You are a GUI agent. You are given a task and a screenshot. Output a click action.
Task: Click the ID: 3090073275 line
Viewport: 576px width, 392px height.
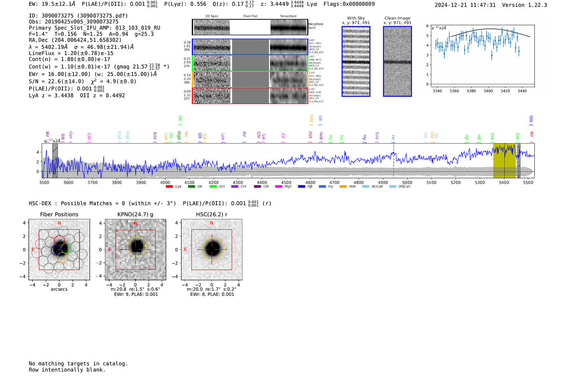click(x=78, y=16)
